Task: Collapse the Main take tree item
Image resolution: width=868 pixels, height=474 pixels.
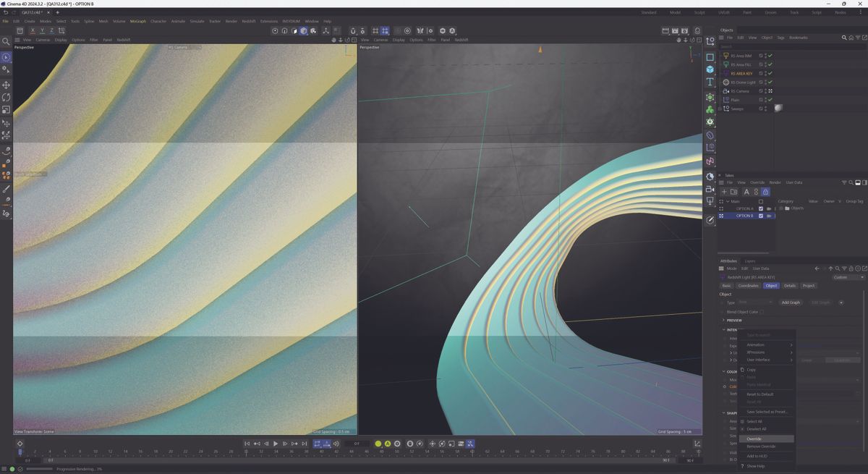Action: (728, 200)
